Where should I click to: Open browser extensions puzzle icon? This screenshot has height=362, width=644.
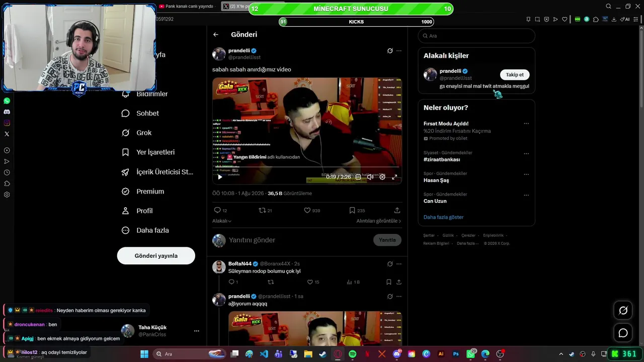pyautogui.click(x=596, y=19)
